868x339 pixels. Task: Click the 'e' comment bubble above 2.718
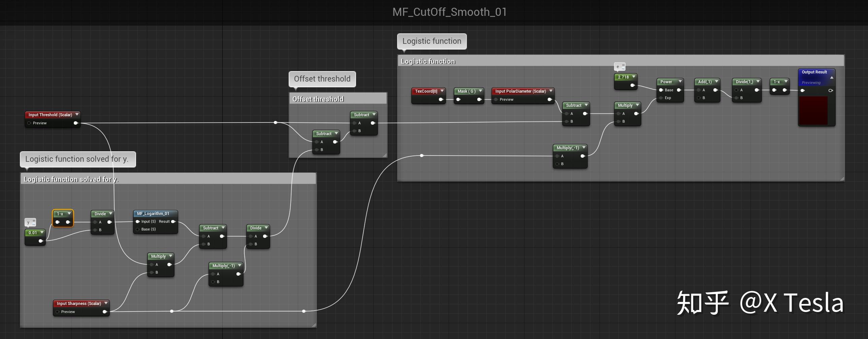tap(619, 67)
